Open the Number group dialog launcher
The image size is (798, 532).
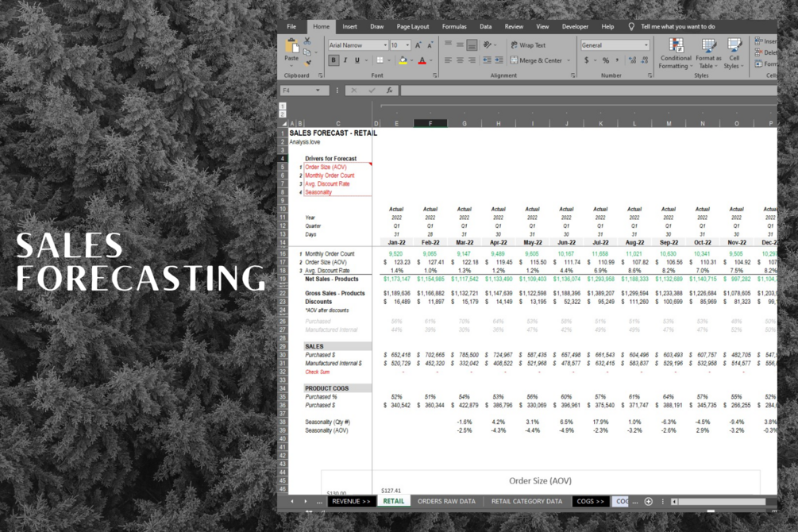pyautogui.click(x=650, y=75)
